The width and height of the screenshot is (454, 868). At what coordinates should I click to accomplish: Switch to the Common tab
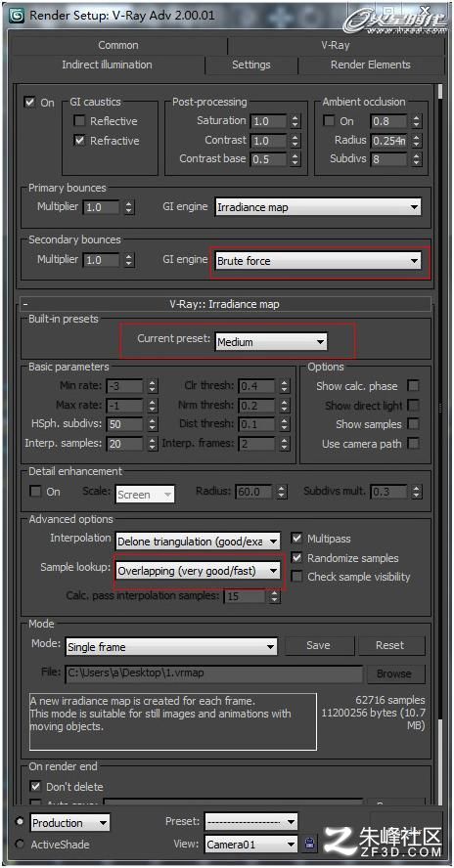[x=118, y=45]
